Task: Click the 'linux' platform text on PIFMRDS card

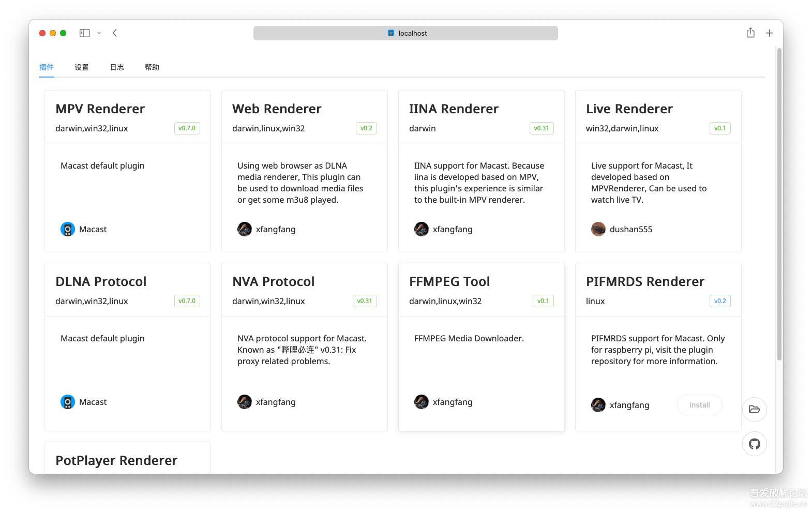Action: tap(595, 301)
